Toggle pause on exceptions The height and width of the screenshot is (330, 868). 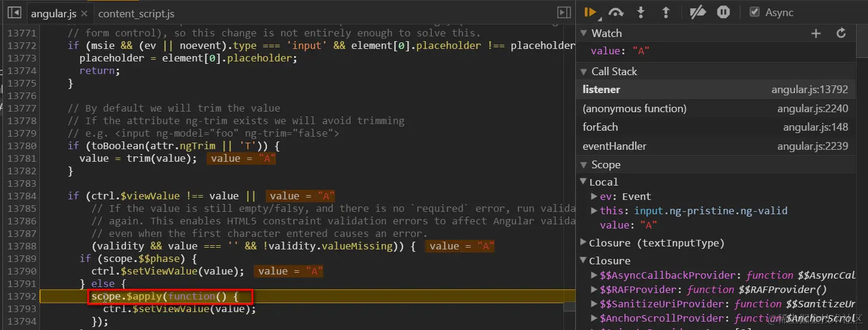723,13
